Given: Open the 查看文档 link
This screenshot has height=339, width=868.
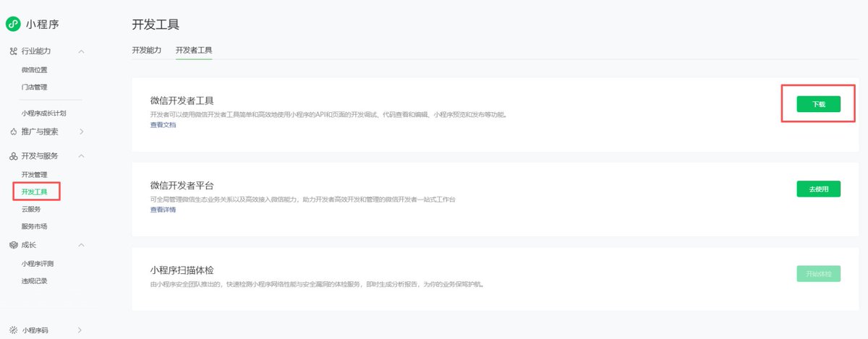Looking at the screenshot, I should 163,125.
